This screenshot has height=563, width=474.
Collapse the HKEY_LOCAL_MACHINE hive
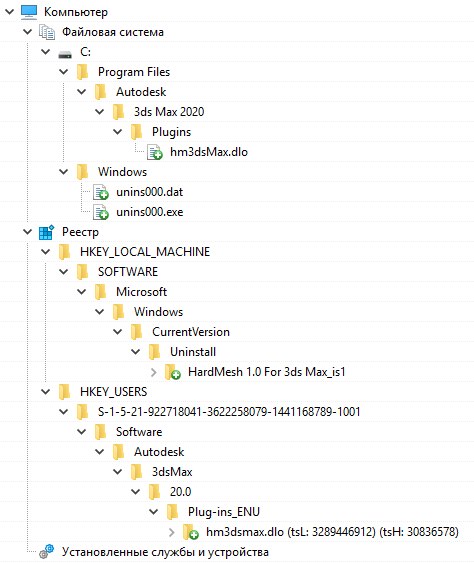click(46, 252)
